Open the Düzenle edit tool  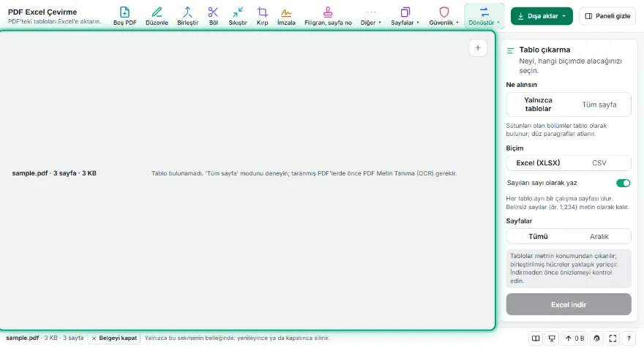(x=157, y=16)
